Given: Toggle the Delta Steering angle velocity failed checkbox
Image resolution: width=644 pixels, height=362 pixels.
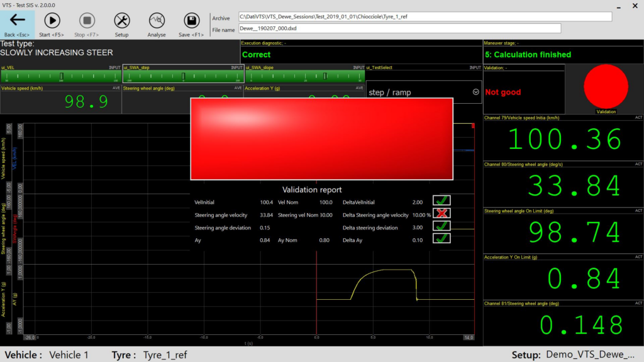Looking at the screenshot, I should (x=441, y=214).
